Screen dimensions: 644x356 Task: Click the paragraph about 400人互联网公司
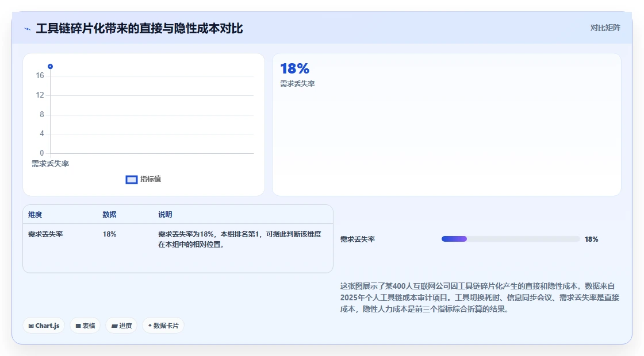pos(480,297)
